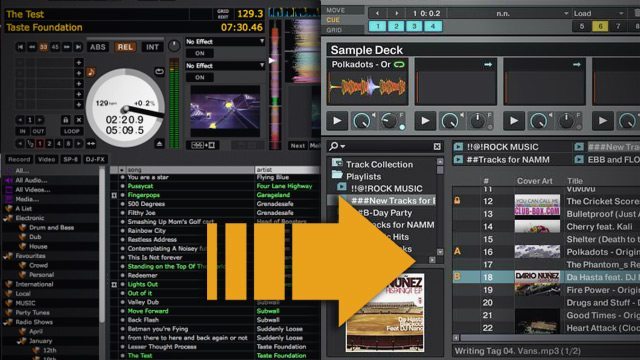Play the Polkadots sample slot
The width and height of the screenshot is (640, 360).
[x=337, y=121]
